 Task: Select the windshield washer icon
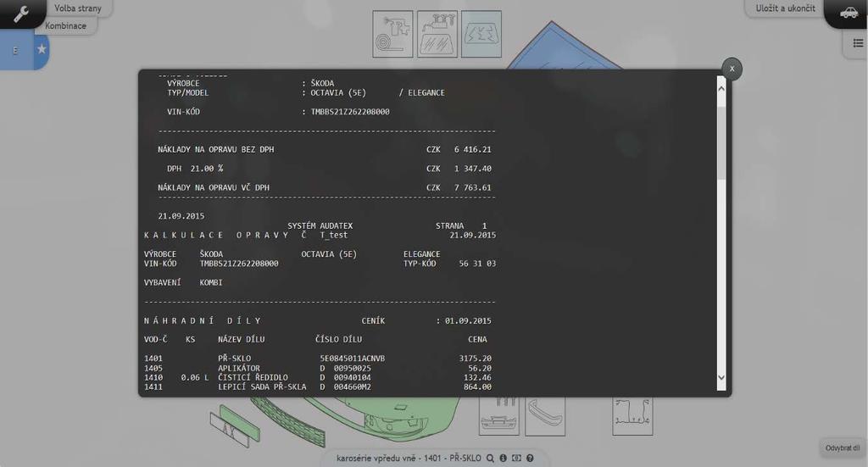coord(437,34)
